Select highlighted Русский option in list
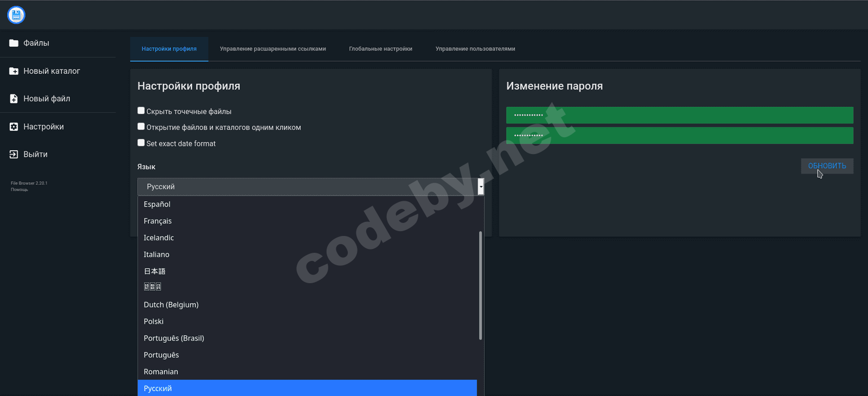 point(307,388)
